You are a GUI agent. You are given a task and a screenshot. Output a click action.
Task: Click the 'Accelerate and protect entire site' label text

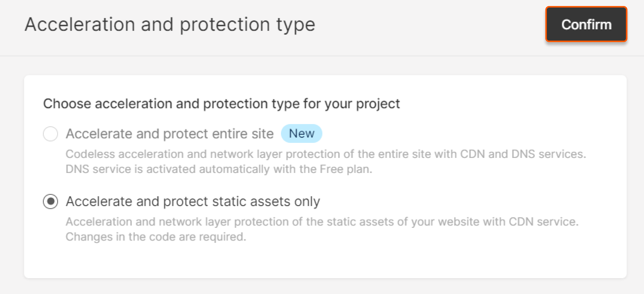coord(170,133)
